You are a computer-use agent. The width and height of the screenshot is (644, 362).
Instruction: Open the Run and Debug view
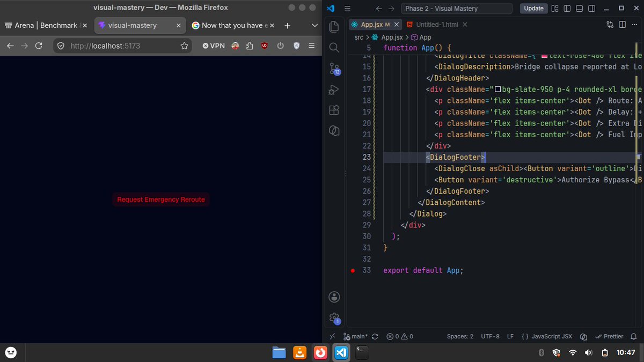click(334, 90)
